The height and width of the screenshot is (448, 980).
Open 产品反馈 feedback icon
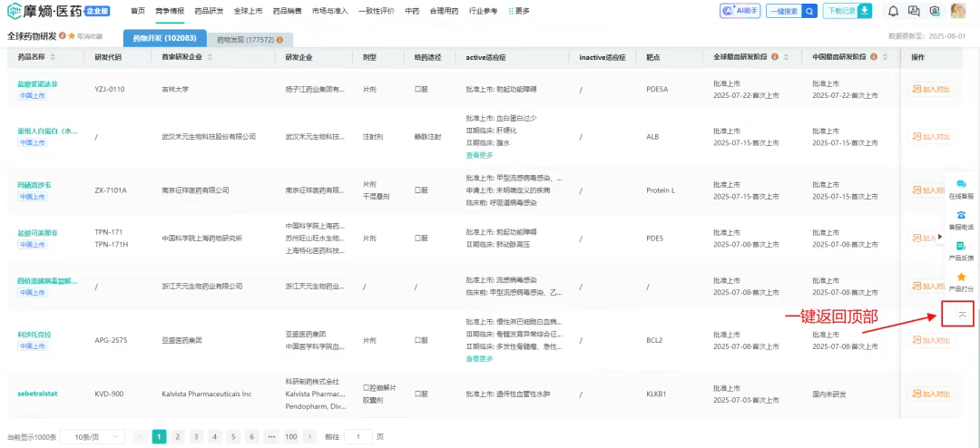click(x=962, y=250)
